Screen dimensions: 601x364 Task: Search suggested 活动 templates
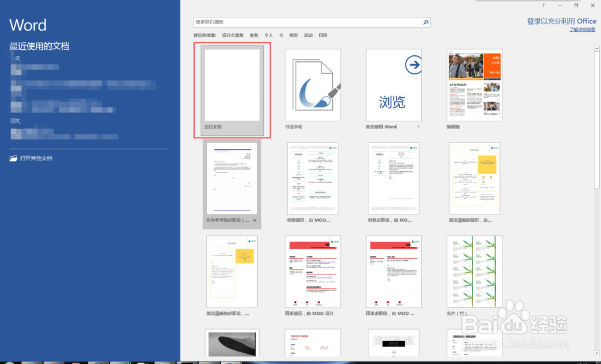point(308,35)
